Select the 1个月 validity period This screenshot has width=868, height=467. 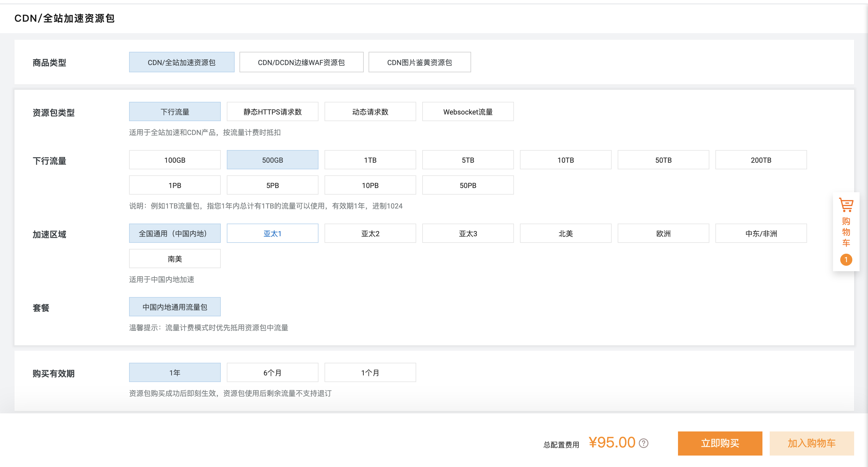tap(370, 372)
